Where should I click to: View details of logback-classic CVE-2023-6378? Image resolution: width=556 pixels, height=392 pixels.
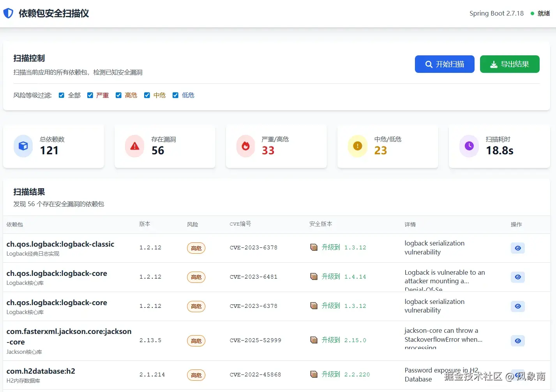point(518,248)
